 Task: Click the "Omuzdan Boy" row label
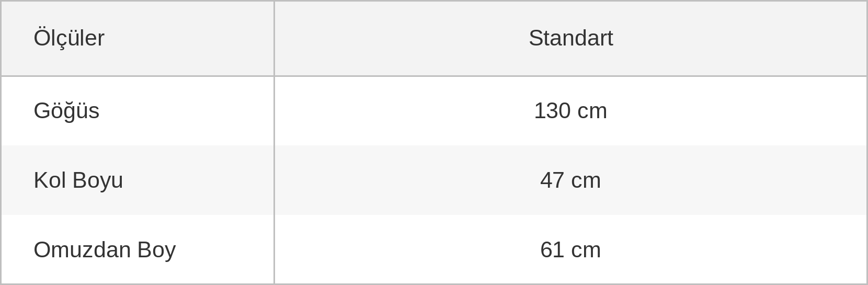[105, 250]
